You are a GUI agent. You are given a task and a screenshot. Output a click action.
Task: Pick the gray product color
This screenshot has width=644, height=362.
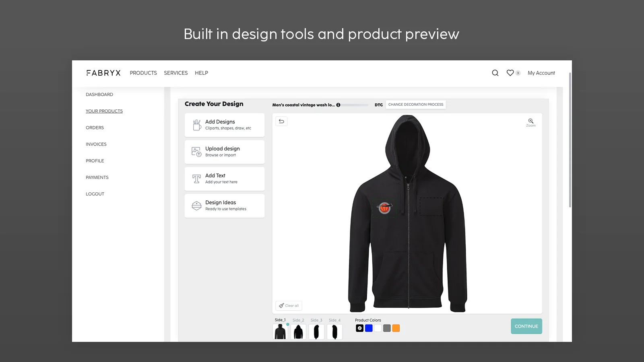387,328
